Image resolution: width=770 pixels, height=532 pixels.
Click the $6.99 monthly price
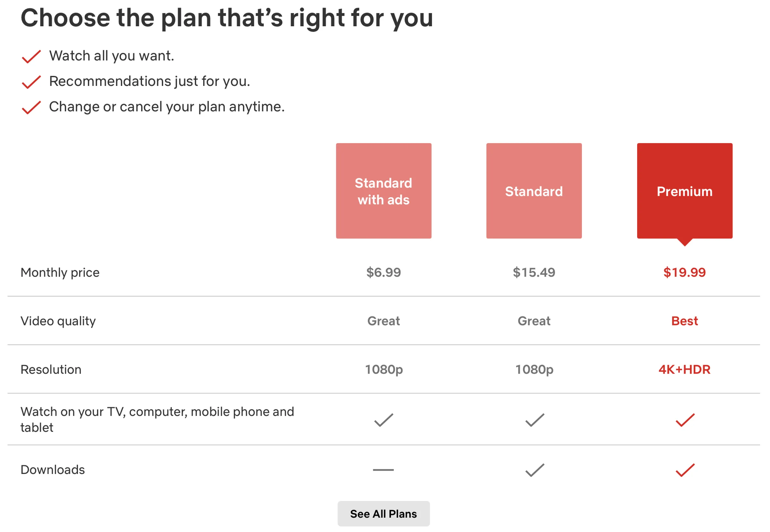click(x=383, y=272)
